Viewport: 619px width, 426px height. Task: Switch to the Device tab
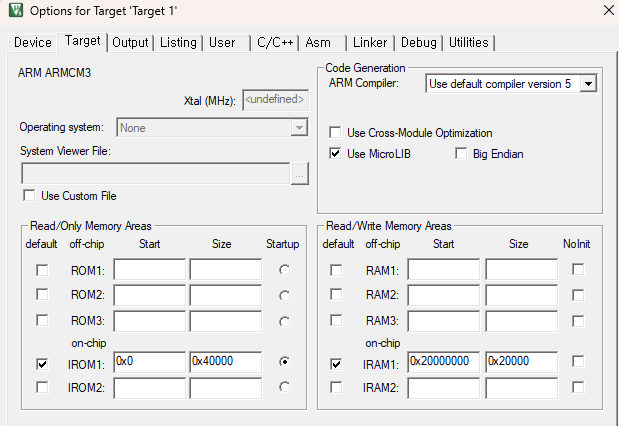33,42
